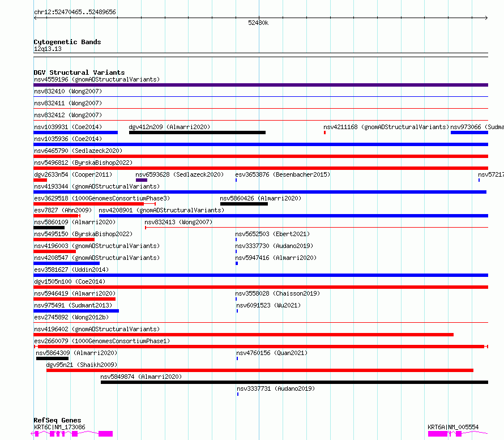The width and height of the screenshot is (504, 440).
Task: Open the nsv5849874 (Almarri2020) label
Action: pyautogui.click(x=141, y=377)
